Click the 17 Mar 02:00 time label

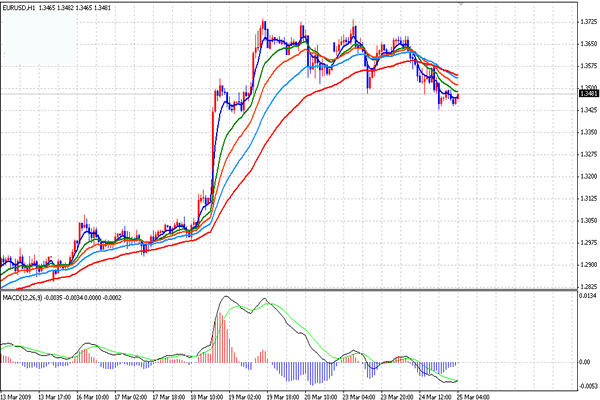131,397
